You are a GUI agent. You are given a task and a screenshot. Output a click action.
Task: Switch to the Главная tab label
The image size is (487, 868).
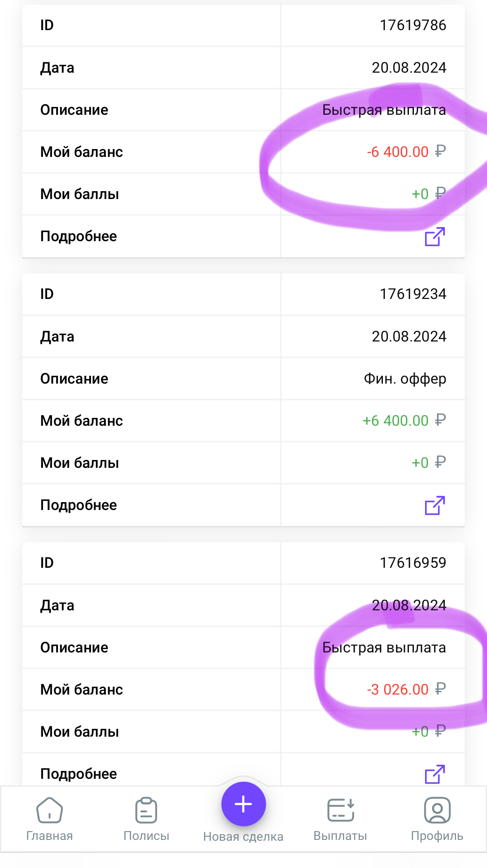[50, 836]
